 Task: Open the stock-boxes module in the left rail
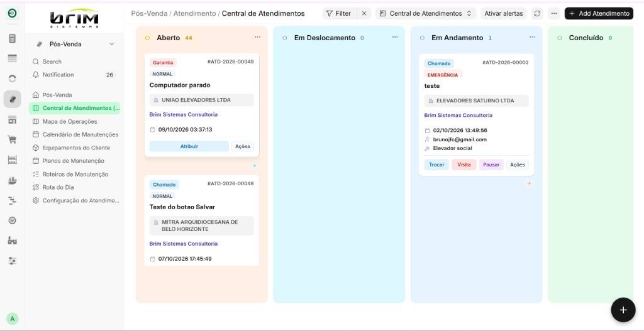[x=13, y=180]
